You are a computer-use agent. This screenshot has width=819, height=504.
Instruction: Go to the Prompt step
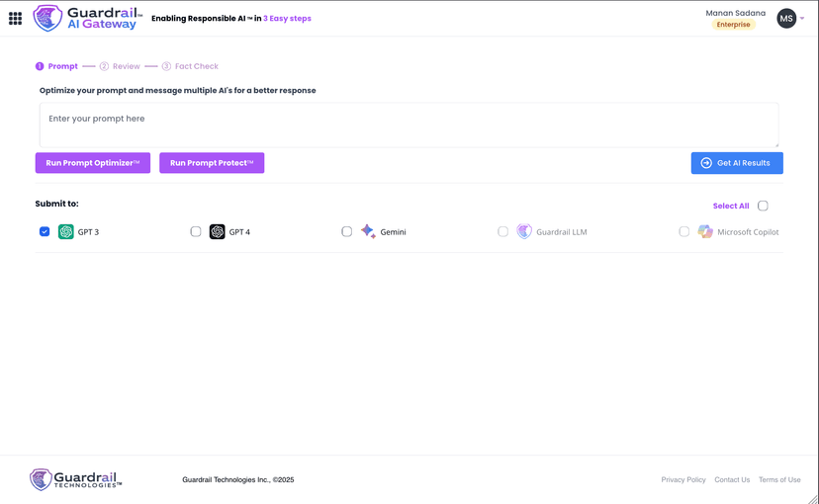[56, 66]
